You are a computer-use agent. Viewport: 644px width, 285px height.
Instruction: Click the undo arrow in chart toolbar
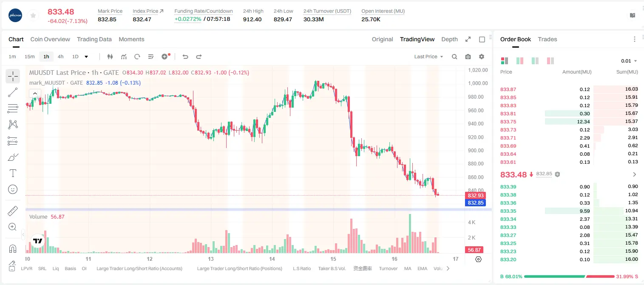coord(185,57)
